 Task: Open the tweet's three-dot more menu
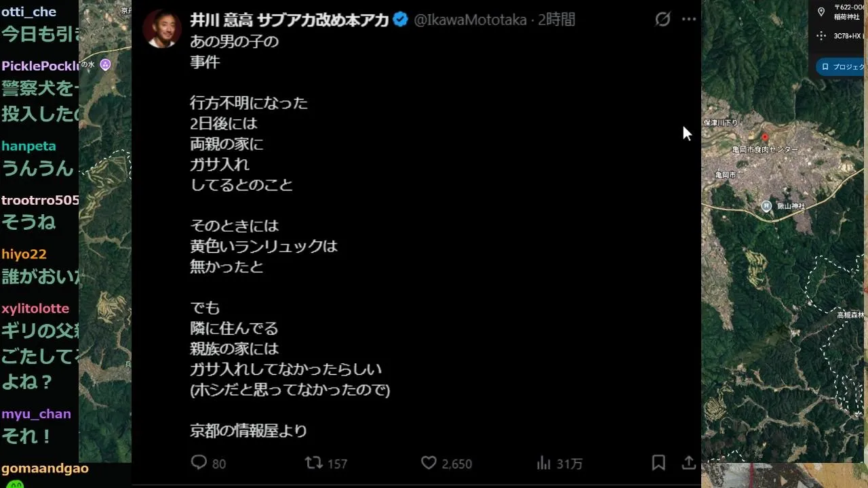[689, 19]
